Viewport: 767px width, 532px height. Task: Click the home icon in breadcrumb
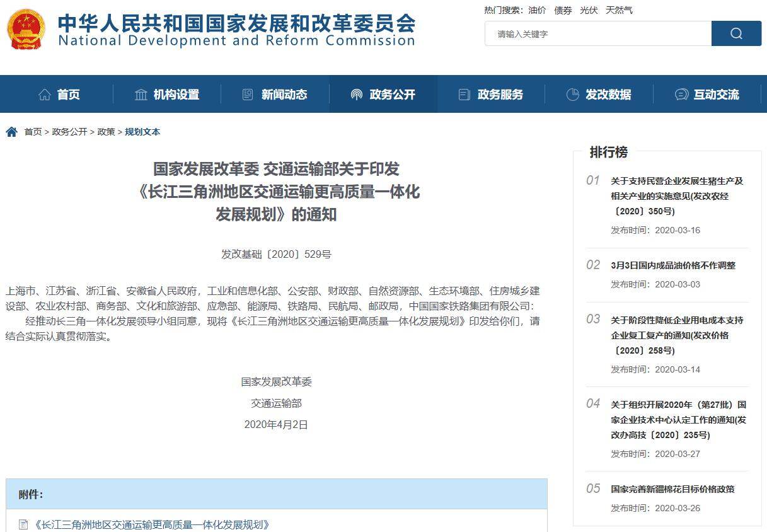(x=11, y=132)
